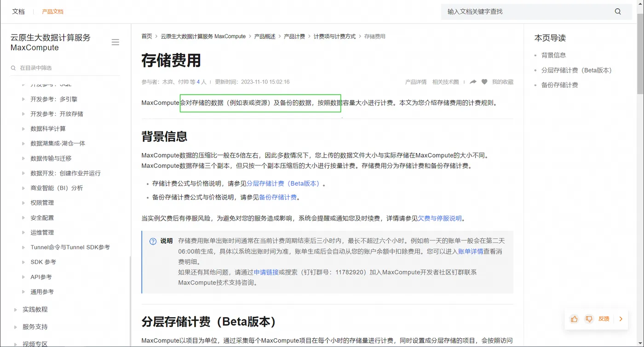The height and width of the screenshot is (347, 644).
Task: Click the search magnifier icon in top bar
Action: 618,11
